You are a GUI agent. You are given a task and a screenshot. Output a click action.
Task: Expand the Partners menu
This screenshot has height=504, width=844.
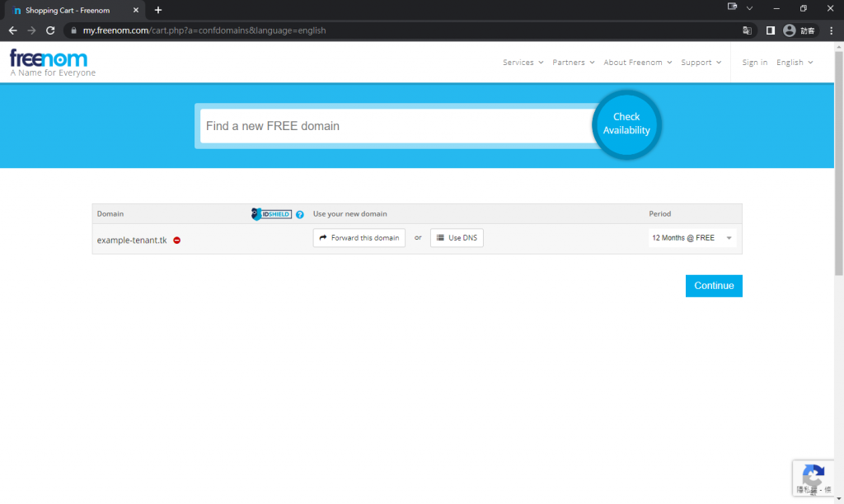pyautogui.click(x=574, y=63)
